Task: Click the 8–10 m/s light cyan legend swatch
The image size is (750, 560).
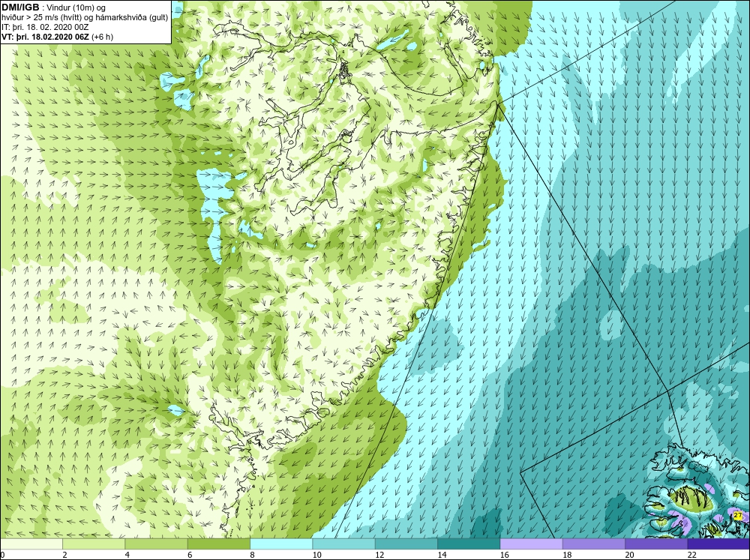Action: pyautogui.click(x=281, y=544)
